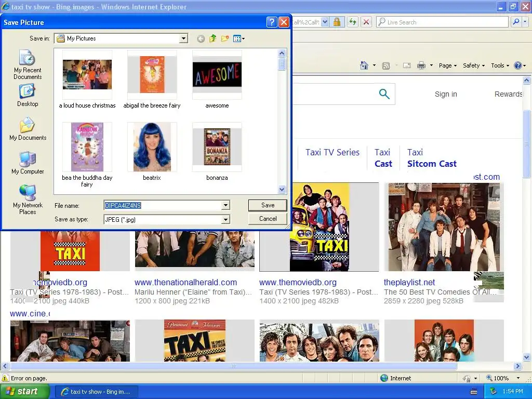The width and height of the screenshot is (532, 399).
Task: Open the address bar history dropdown
Action: point(325,22)
